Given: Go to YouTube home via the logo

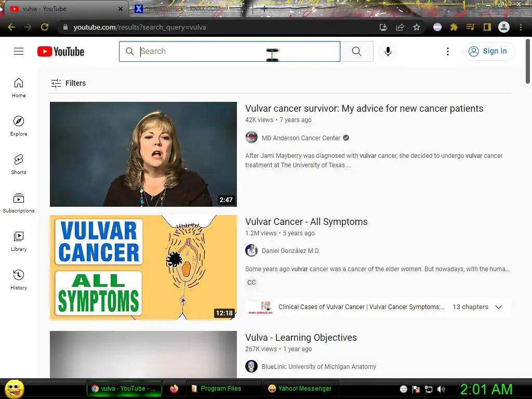Looking at the screenshot, I should (x=61, y=51).
